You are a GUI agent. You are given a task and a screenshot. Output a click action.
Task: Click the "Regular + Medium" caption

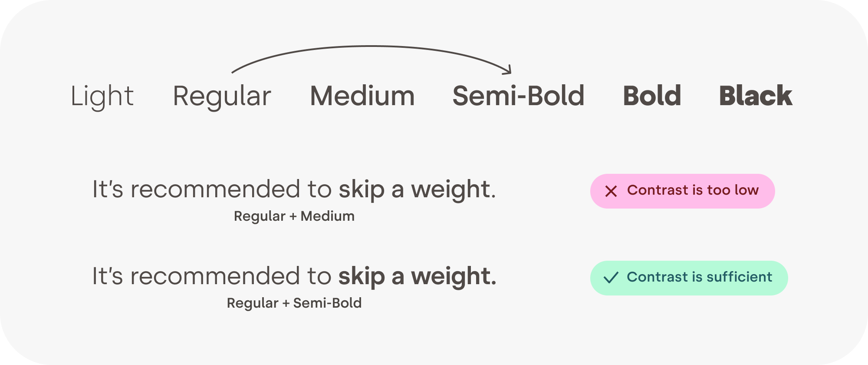(294, 216)
